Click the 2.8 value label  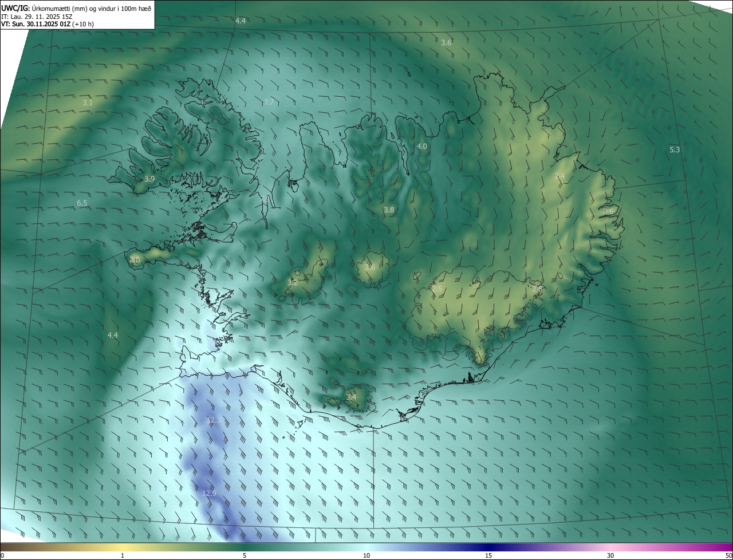pyautogui.click(x=537, y=289)
